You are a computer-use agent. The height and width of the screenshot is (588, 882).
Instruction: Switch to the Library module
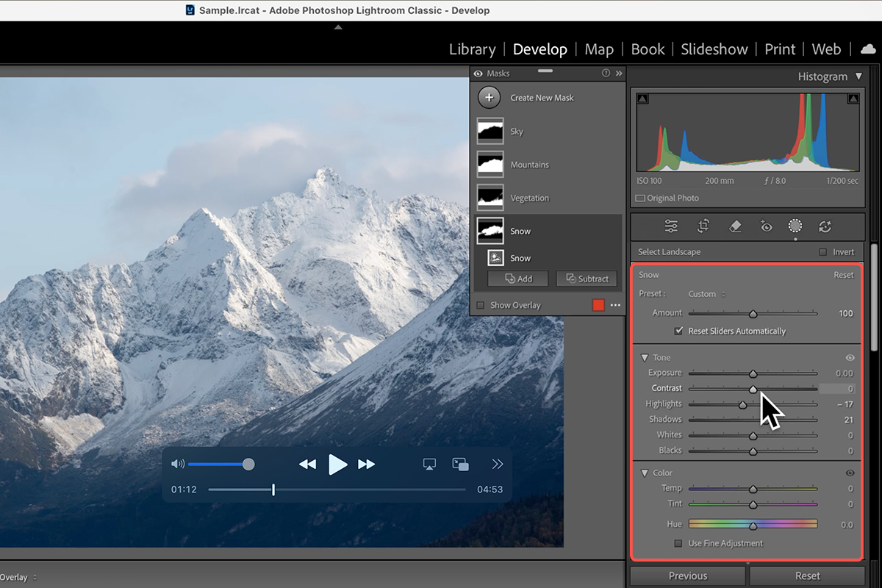tap(472, 49)
